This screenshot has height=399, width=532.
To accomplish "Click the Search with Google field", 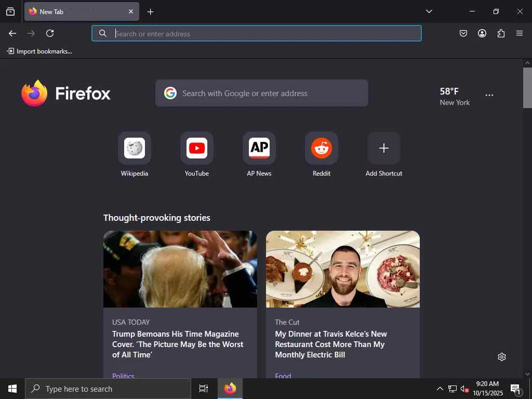I will click(x=262, y=93).
